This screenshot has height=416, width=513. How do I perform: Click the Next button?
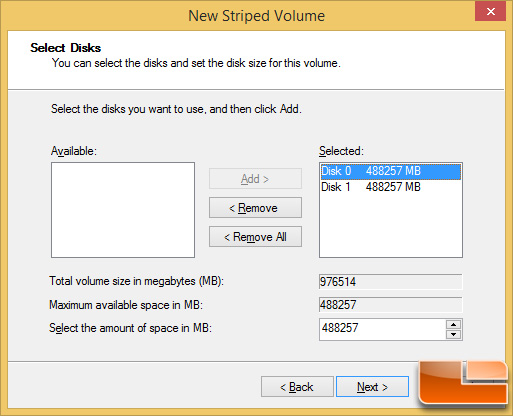(372, 387)
